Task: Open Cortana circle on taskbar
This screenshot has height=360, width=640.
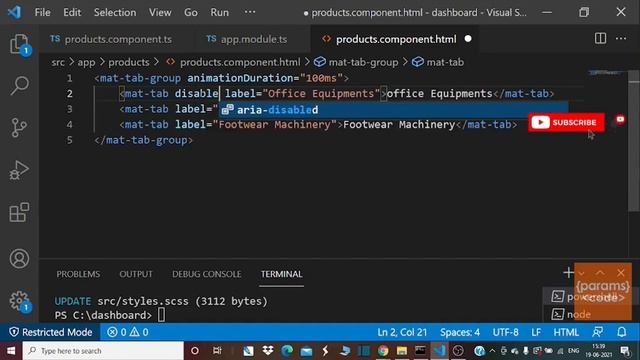Action: point(195,351)
